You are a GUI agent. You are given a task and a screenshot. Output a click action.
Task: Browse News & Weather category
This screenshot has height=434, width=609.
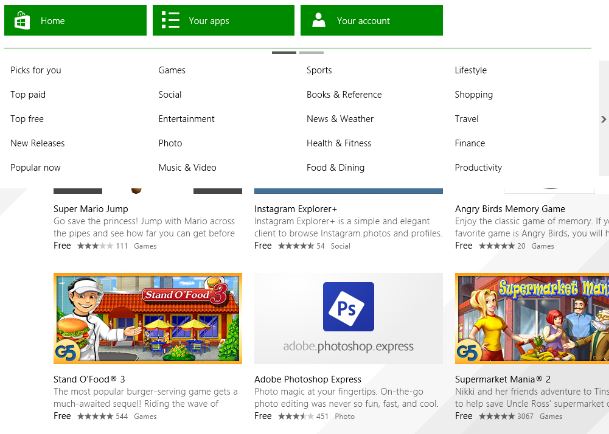pyautogui.click(x=340, y=119)
